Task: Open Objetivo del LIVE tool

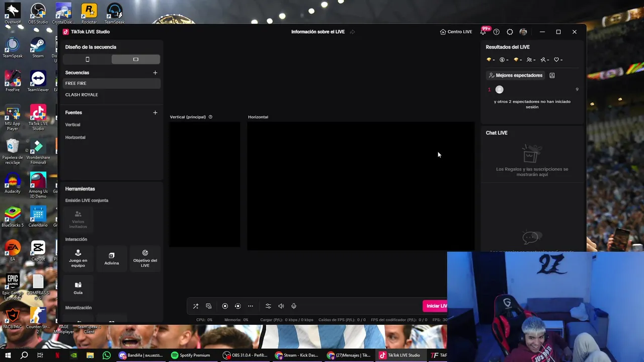Action: [145, 258]
